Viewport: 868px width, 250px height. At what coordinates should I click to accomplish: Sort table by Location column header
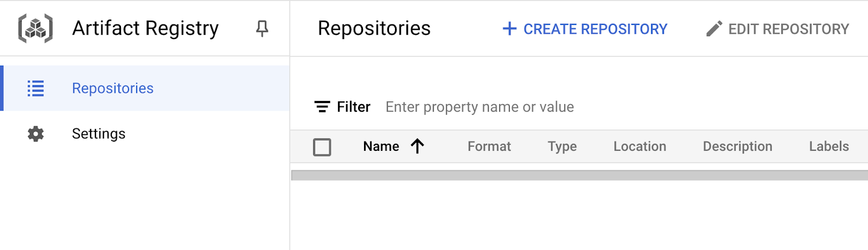640,146
